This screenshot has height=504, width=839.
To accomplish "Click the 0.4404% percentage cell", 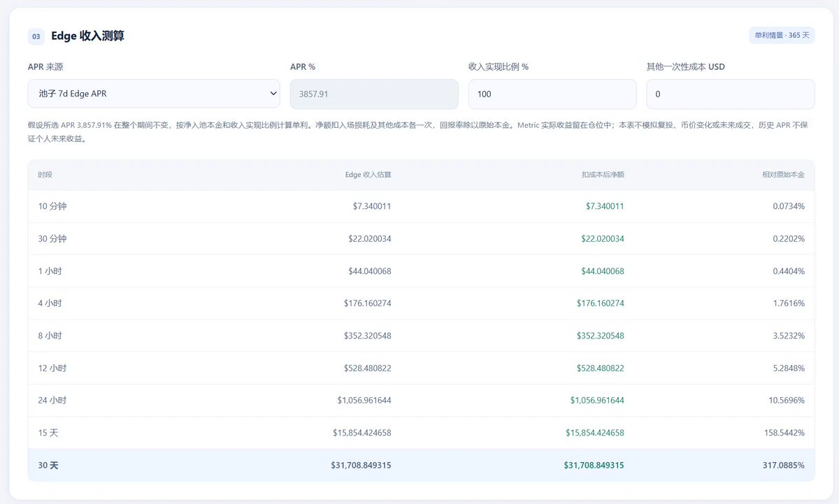I will [789, 271].
